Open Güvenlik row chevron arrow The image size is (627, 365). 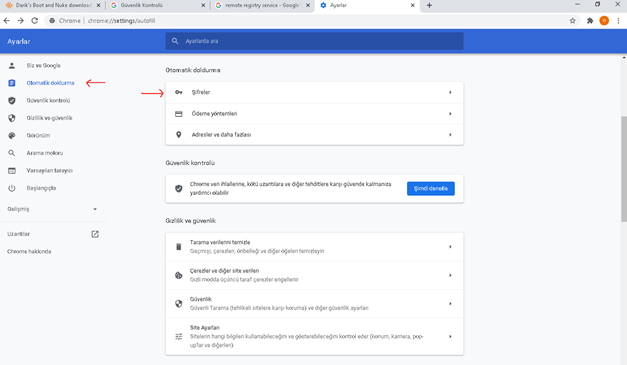[450, 304]
